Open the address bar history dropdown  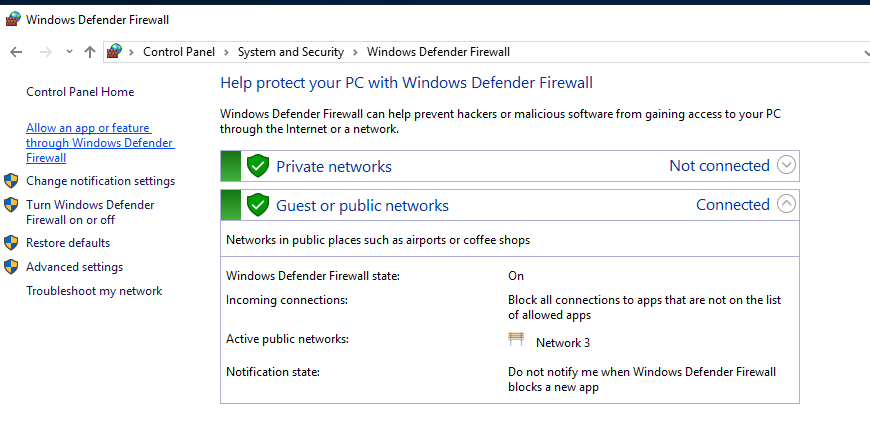pos(864,52)
